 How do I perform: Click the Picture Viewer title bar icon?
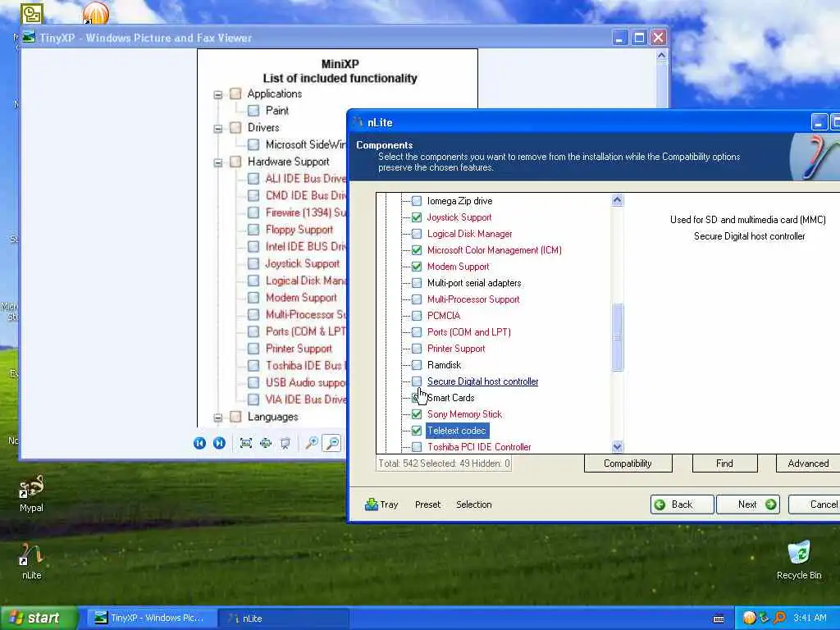29,38
